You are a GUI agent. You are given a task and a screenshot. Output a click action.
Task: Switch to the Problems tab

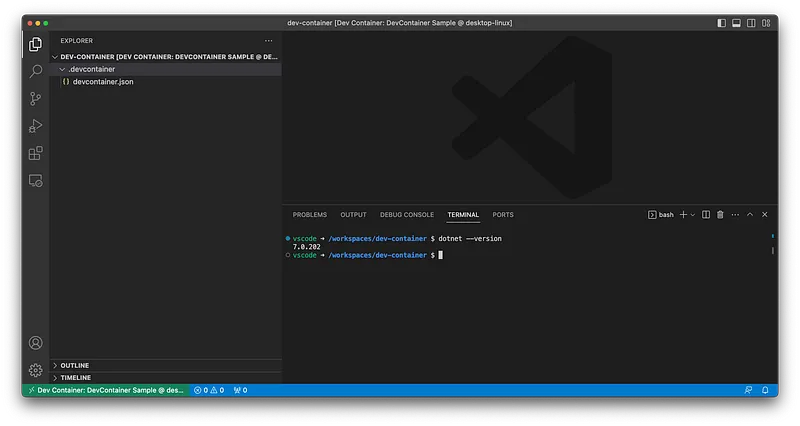(x=309, y=214)
